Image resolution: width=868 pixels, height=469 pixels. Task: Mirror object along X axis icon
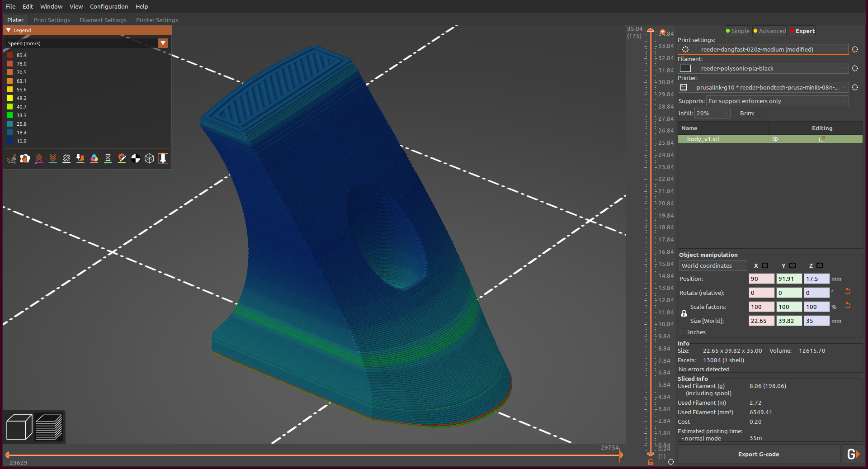765,265
